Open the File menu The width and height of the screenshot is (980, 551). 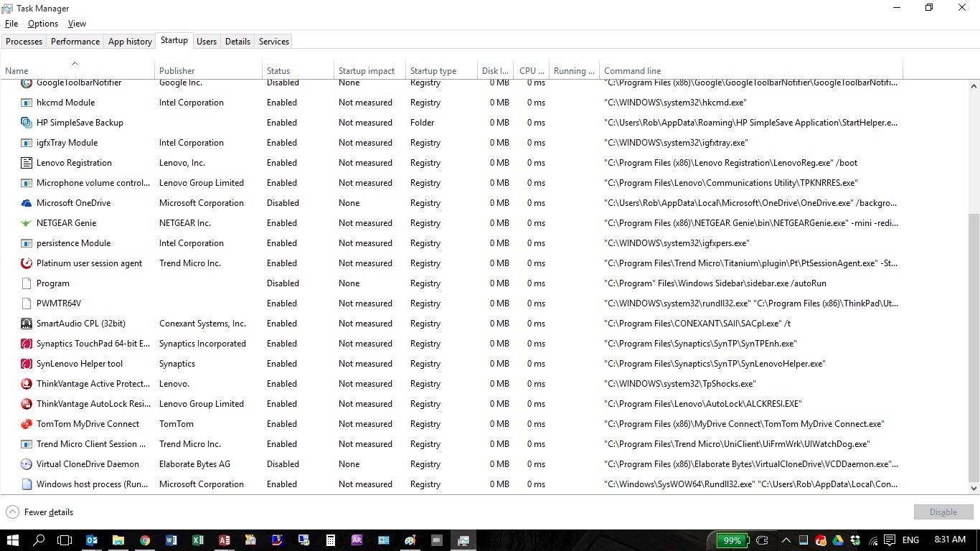coord(11,24)
